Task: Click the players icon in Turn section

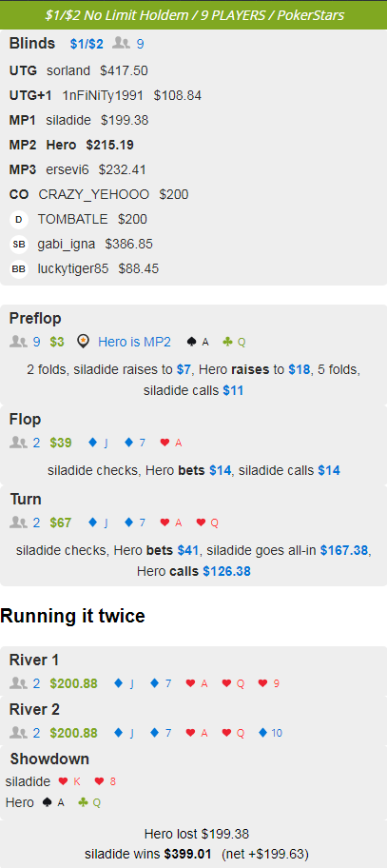Action: pos(19,522)
